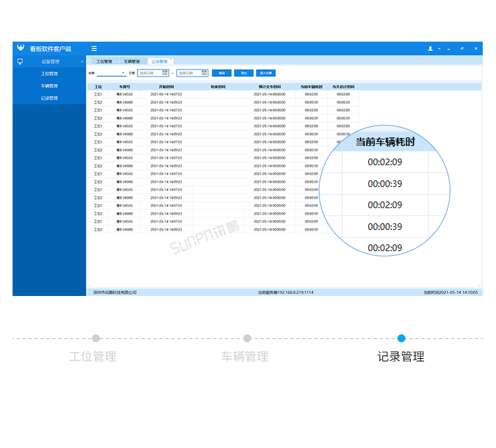Toggle the hamburger menu icon

pos(94,48)
